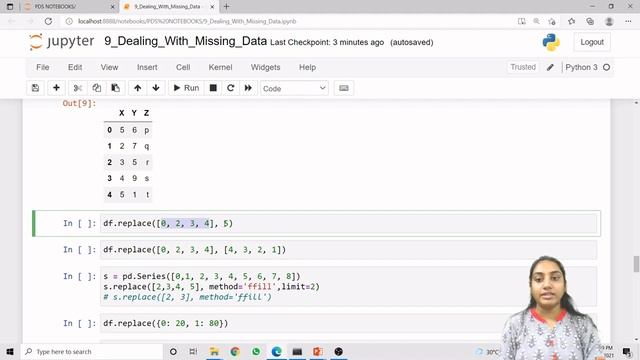Open the Kernel menu
The height and width of the screenshot is (360, 640).
pos(220,67)
